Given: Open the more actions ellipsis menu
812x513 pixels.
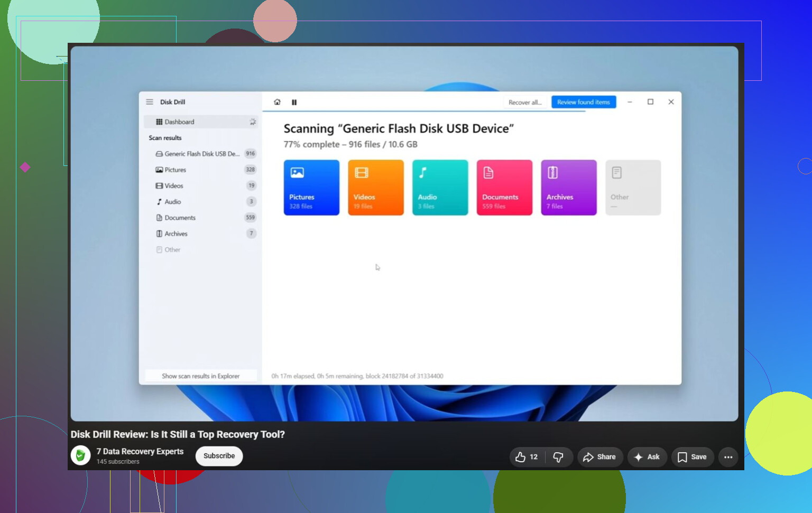Looking at the screenshot, I should [x=728, y=457].
